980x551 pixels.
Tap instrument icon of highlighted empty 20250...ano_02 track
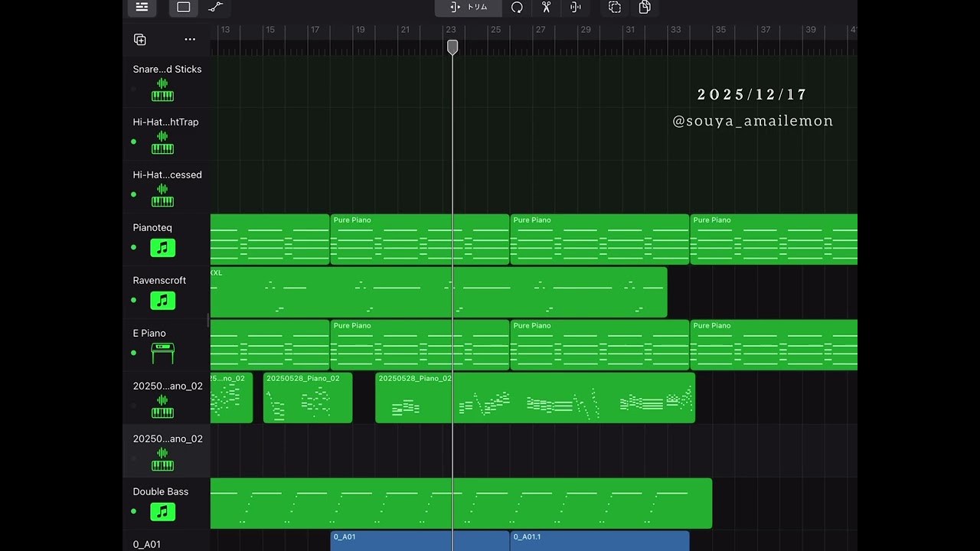pyautogui.click(x=162, y=459)
